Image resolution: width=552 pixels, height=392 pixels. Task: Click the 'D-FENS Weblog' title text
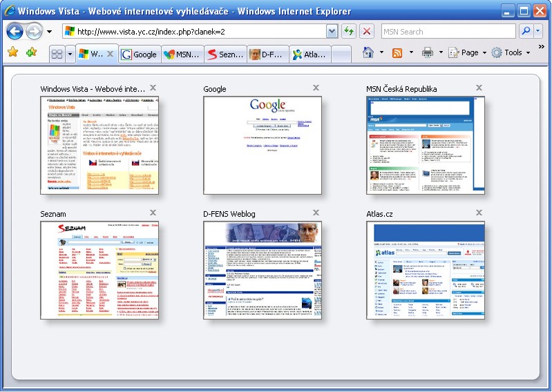(x=229, y=214)
